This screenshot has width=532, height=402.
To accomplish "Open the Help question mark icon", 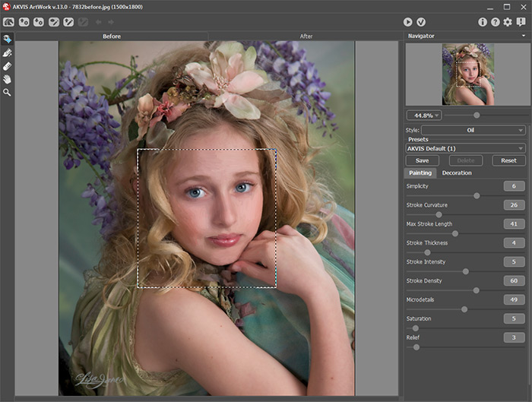I will click(x=495, y=22).
